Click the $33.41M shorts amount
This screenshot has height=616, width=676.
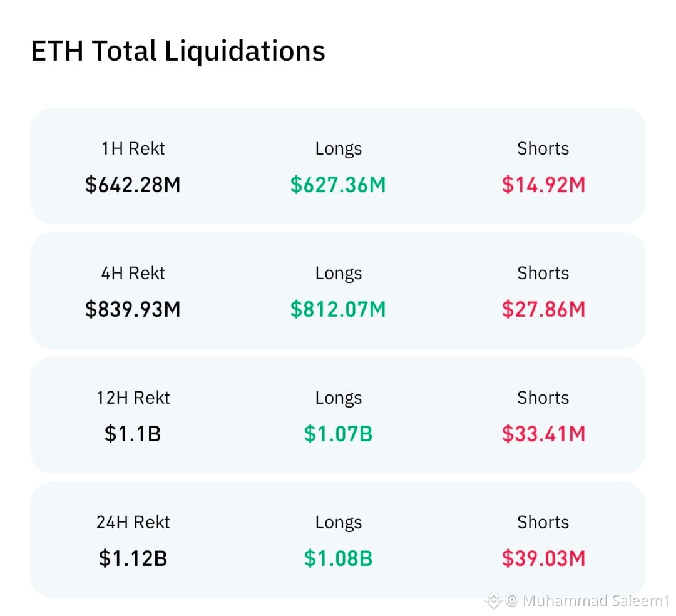point(543,434)
